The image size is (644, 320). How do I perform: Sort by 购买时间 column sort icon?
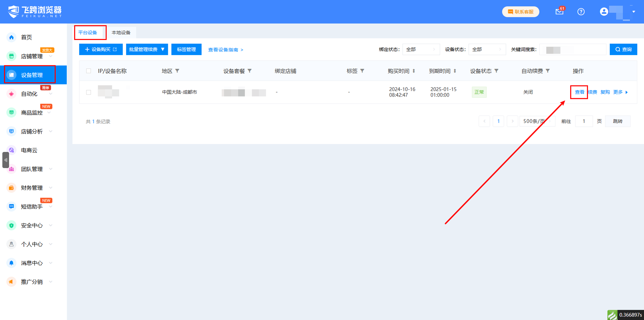point(414,71)
